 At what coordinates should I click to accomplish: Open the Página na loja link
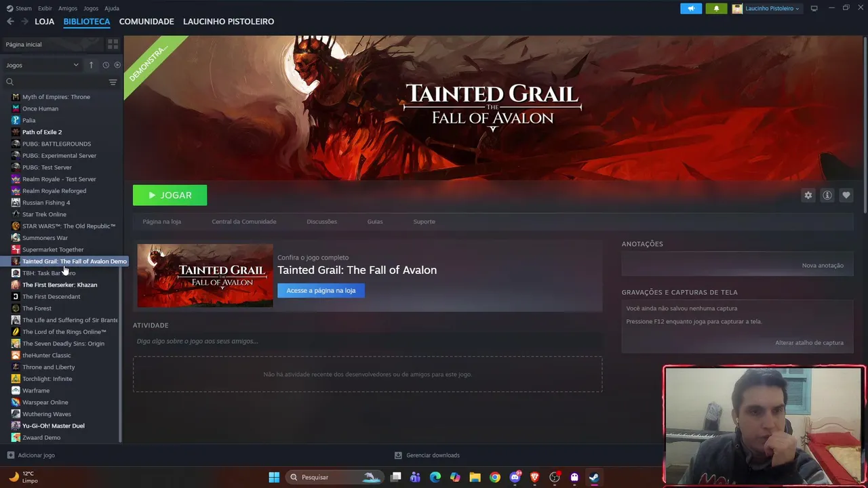point(161,222)
